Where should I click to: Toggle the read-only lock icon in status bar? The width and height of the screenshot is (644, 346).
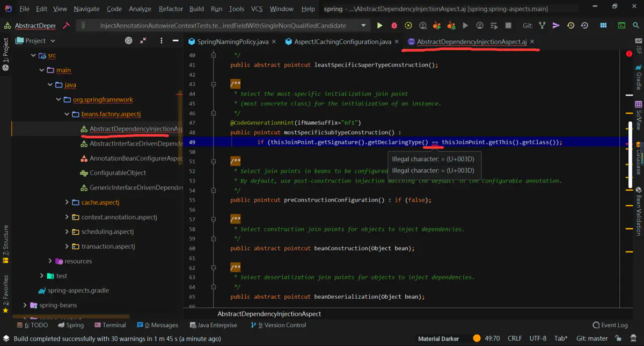coord(618,338)
